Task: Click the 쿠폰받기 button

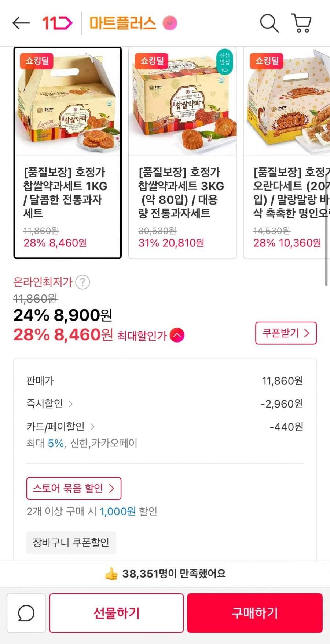Action: [x=286, y=333]
